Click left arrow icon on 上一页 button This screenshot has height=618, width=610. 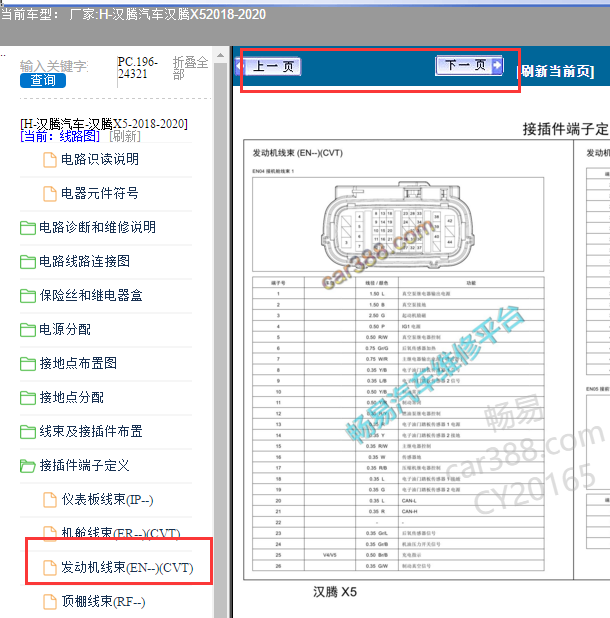click(239, 66)
